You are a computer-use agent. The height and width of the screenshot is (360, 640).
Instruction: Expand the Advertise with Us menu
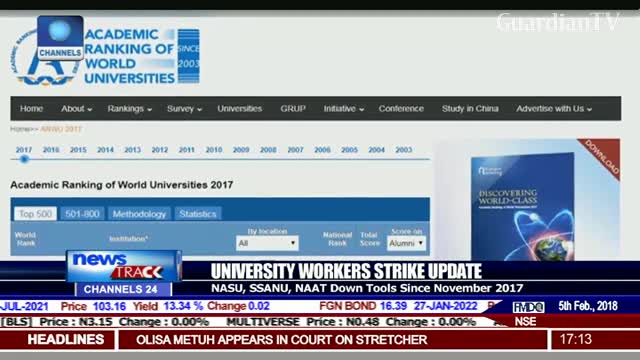554,109
